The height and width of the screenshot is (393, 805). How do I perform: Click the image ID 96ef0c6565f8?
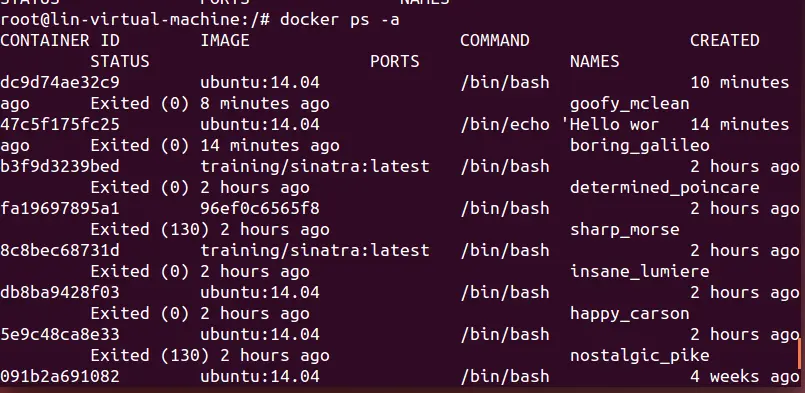pos(260,209)
